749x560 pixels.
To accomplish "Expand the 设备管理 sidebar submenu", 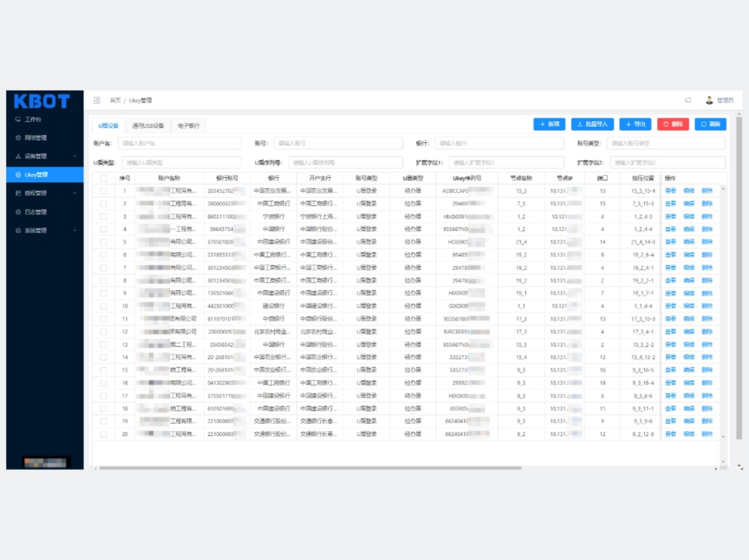I will [x=45, y=156].
